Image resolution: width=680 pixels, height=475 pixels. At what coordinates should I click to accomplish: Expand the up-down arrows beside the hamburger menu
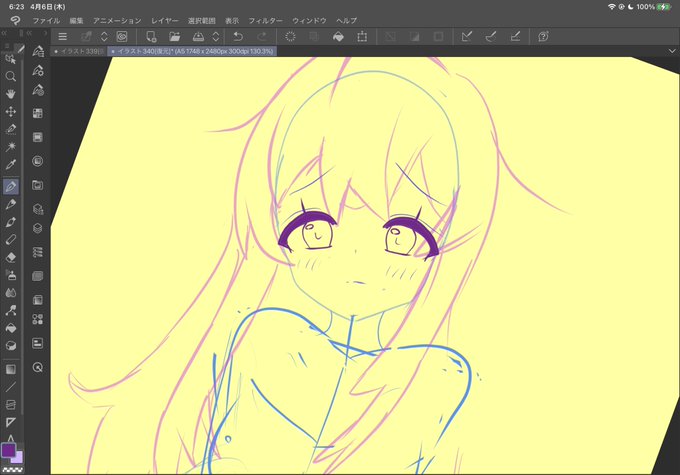(104, 36)
